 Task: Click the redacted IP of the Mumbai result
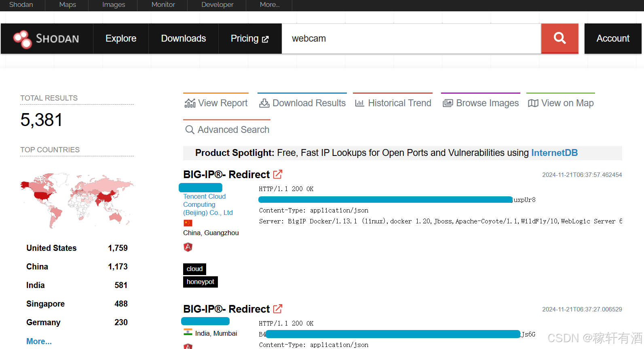pyautogui.click(x=205, y=321)
